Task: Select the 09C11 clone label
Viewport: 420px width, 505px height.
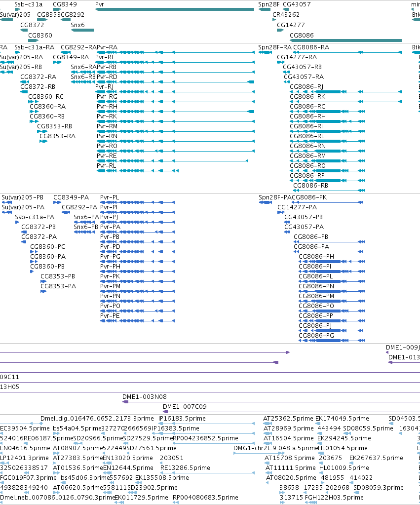Action: coord(10,377)
